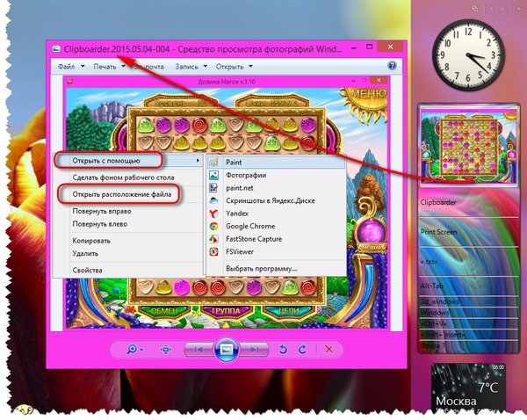Open with FastStone Capture
The width and height of the screenshot is (527, 420).
click(x=277, y=239)
